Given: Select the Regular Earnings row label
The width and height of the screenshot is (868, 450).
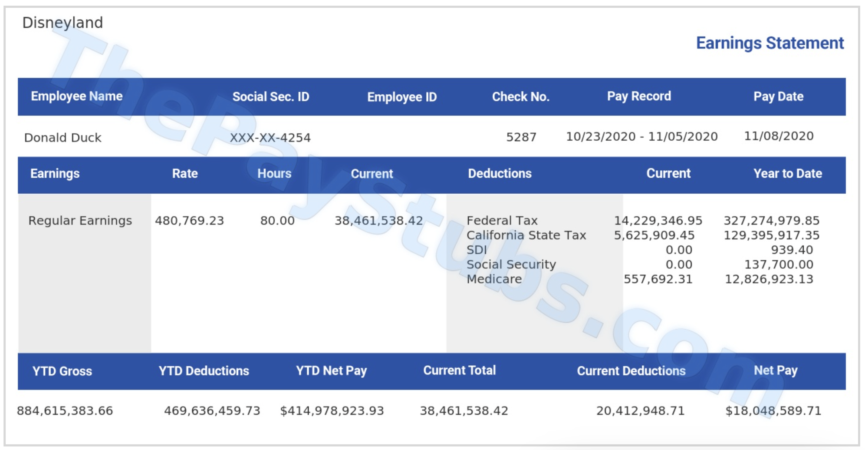Looking at the screenshot, I should (x=80, y=221).
